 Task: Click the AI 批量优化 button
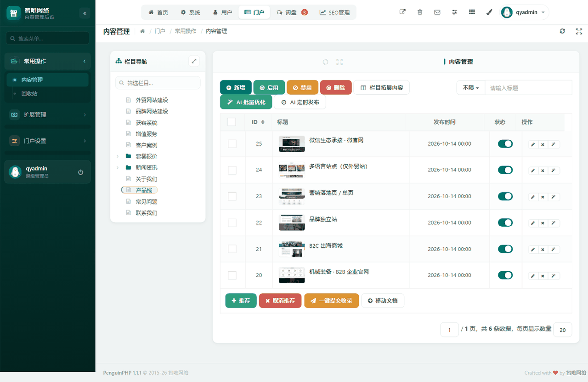(x=246, y=102)
